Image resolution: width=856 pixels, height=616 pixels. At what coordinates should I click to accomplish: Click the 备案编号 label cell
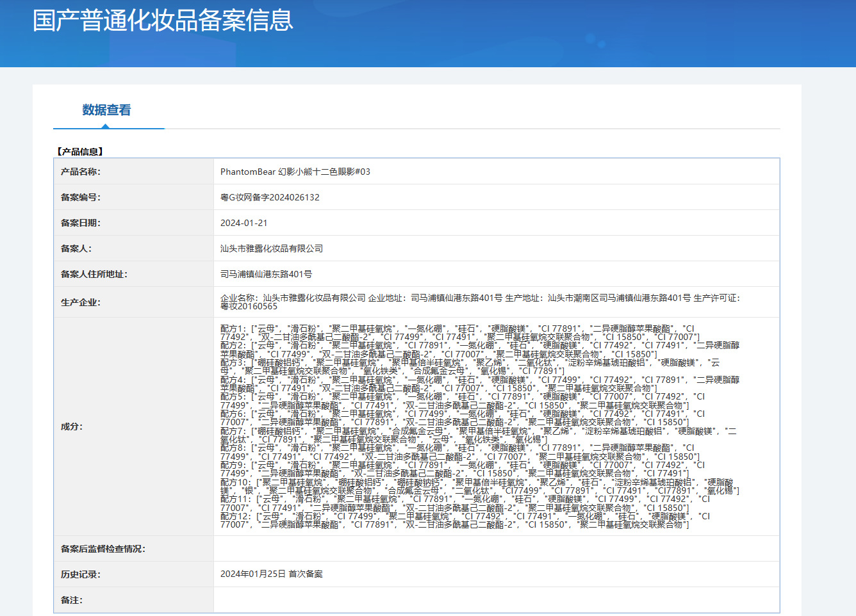coord(133,197)
